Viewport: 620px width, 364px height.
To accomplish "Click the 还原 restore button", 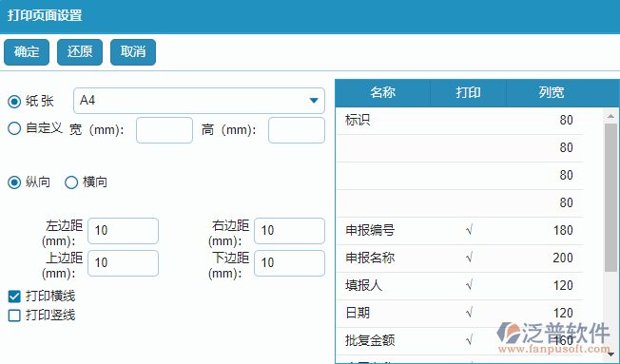I will click(80, 51).
